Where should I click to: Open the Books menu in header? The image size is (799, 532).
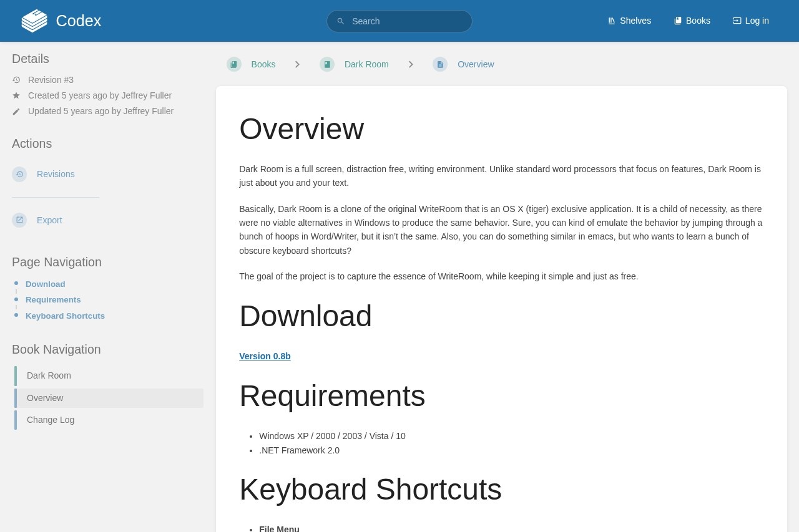pos(692,21)
